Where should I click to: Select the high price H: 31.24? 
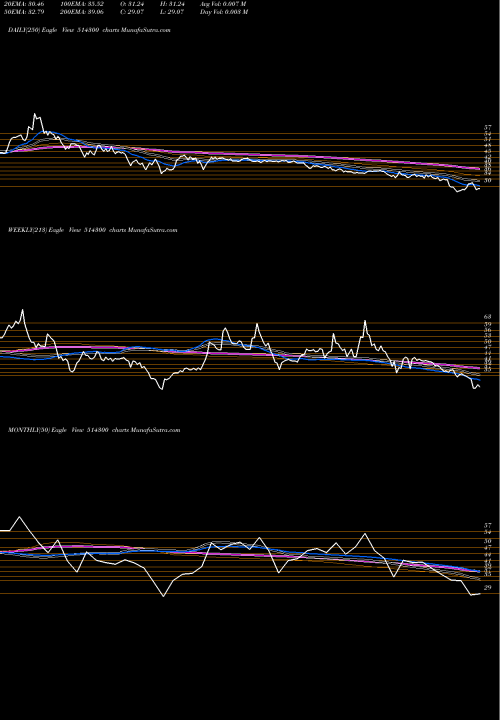pyautogui.click(x=172, y=4)
